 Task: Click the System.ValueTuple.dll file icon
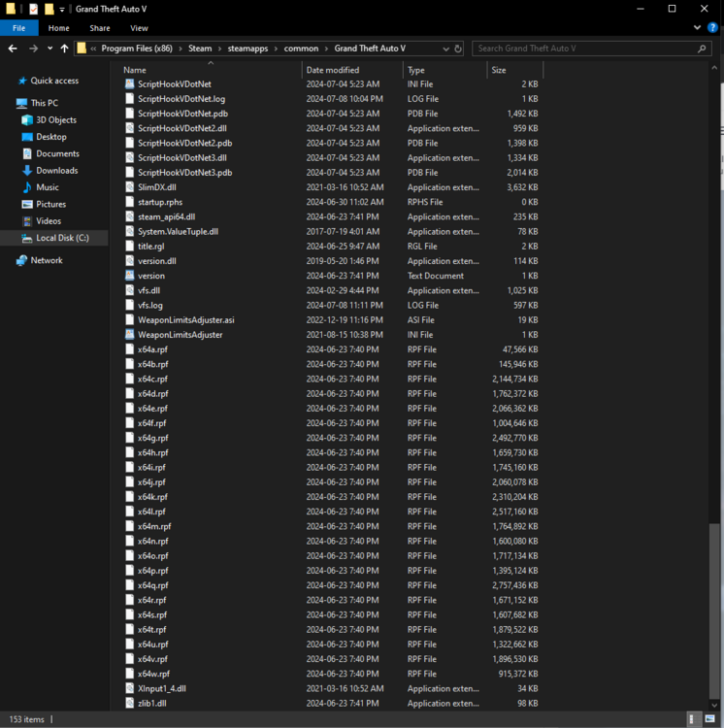coord(129,231)
